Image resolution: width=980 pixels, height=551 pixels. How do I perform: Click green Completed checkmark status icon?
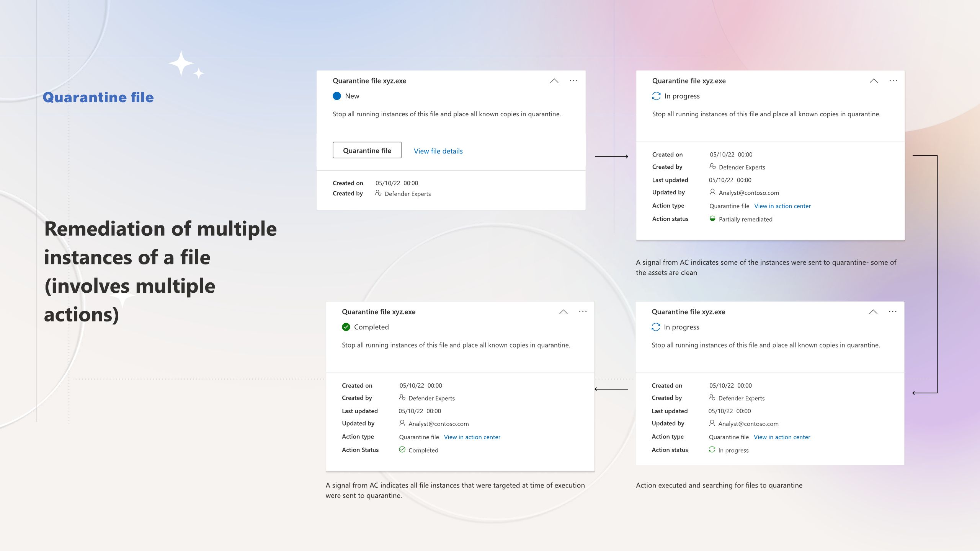[x=346, y=327]
